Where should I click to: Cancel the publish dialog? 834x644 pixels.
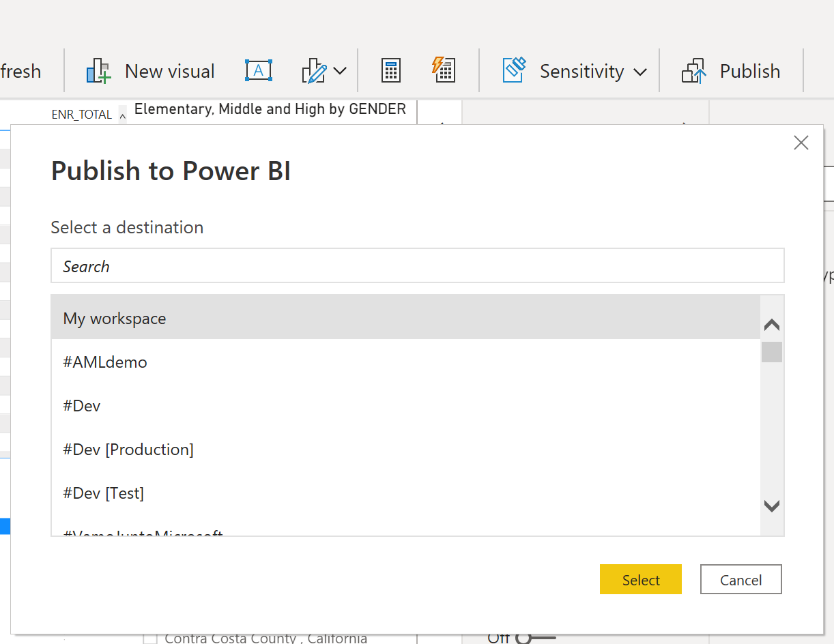[741, 579]
